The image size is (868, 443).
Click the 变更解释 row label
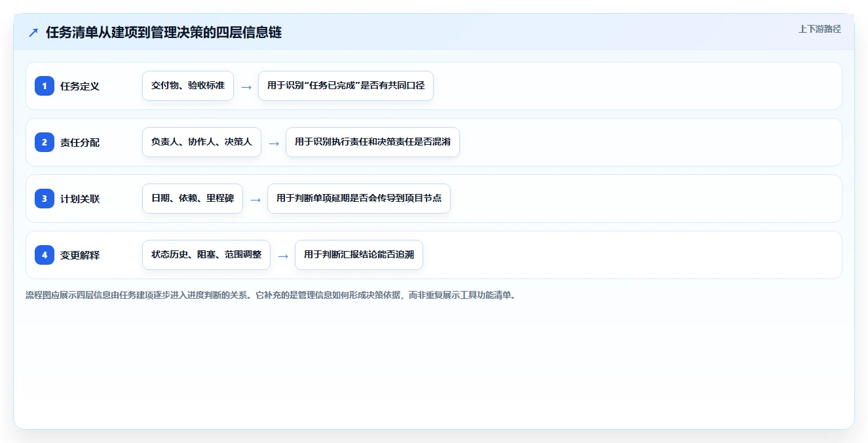point(80,256)
